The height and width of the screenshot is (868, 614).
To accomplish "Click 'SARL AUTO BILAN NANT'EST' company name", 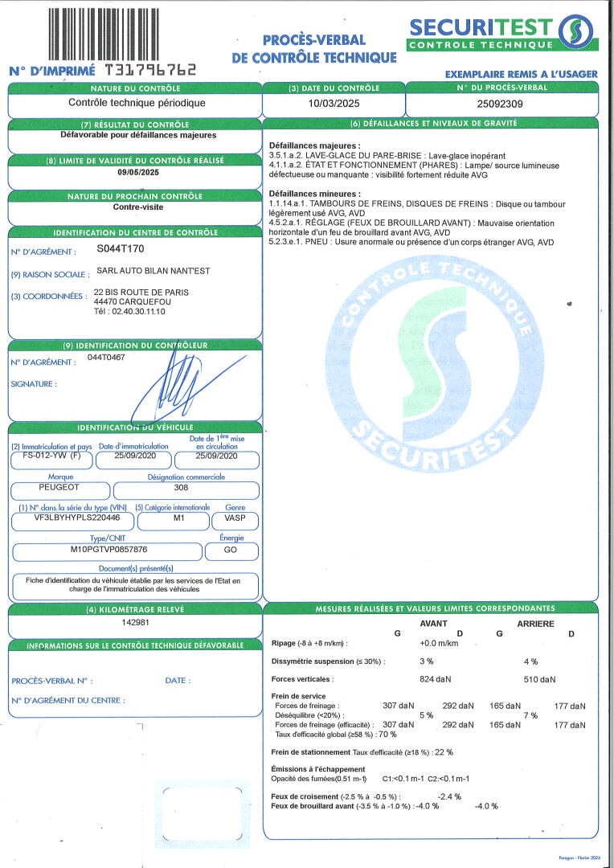I will click(153, 271).
